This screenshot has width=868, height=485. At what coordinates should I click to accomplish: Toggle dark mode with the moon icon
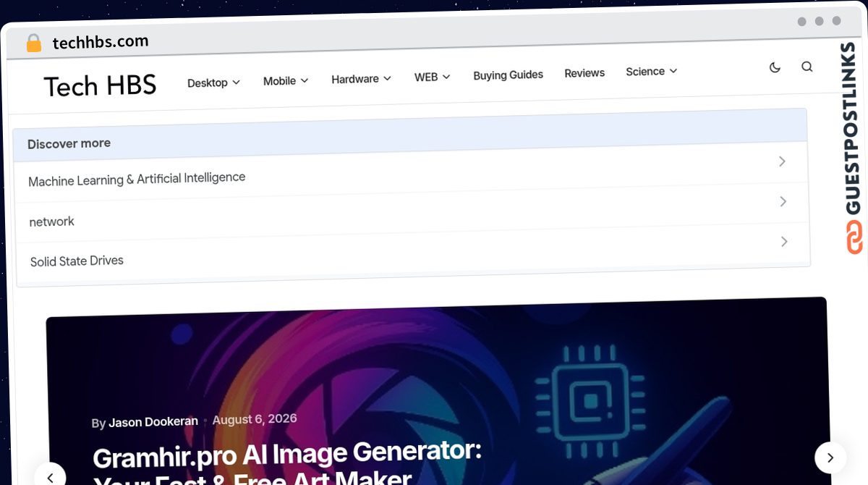(775, 67)
